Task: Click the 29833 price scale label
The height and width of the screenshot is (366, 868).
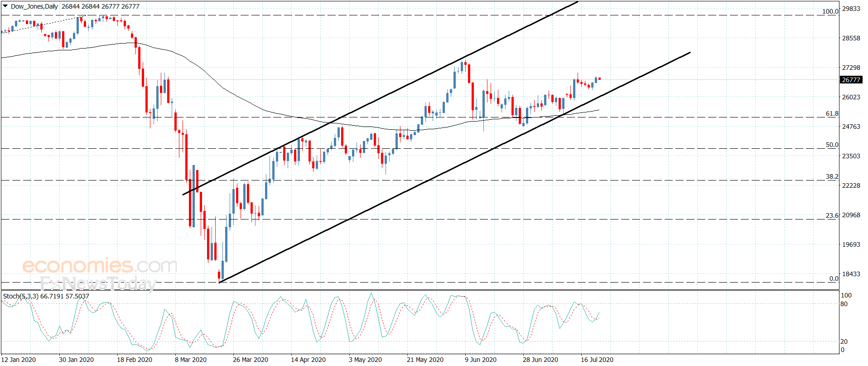Action: click(x=851, y=9)
